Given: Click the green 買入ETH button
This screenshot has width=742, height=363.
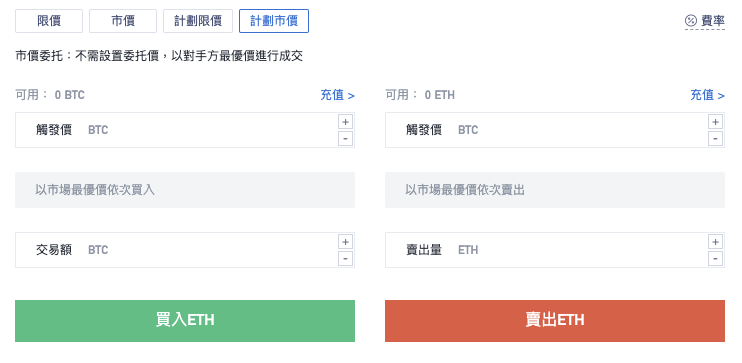Looking at the screenshot, I should (x=185, y=320).
